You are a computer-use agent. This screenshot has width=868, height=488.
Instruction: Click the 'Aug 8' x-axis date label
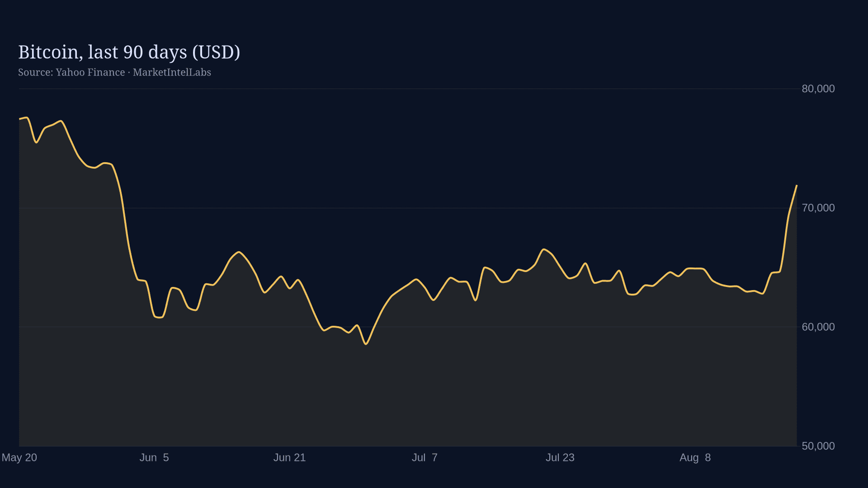[x=695, y=458]
